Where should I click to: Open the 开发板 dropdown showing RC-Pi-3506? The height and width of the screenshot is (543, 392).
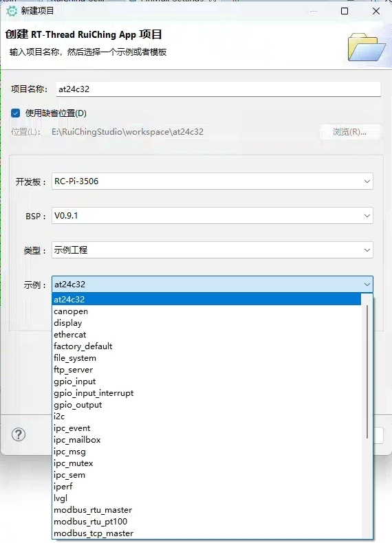(x=212, y=181)
